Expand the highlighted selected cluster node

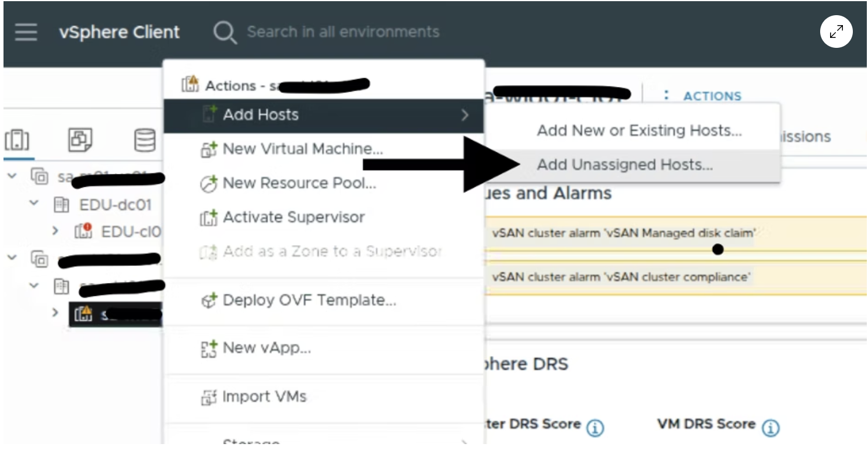click(55, 313)
